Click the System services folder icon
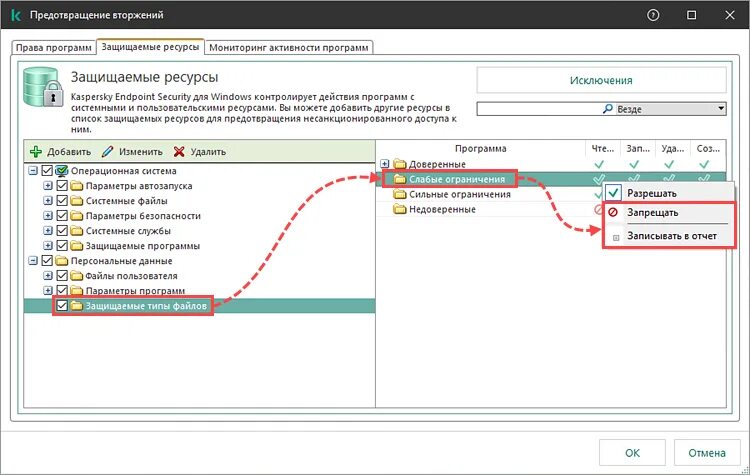The width and height of the screenshot is (750, 475). click(x=77, y=231)
